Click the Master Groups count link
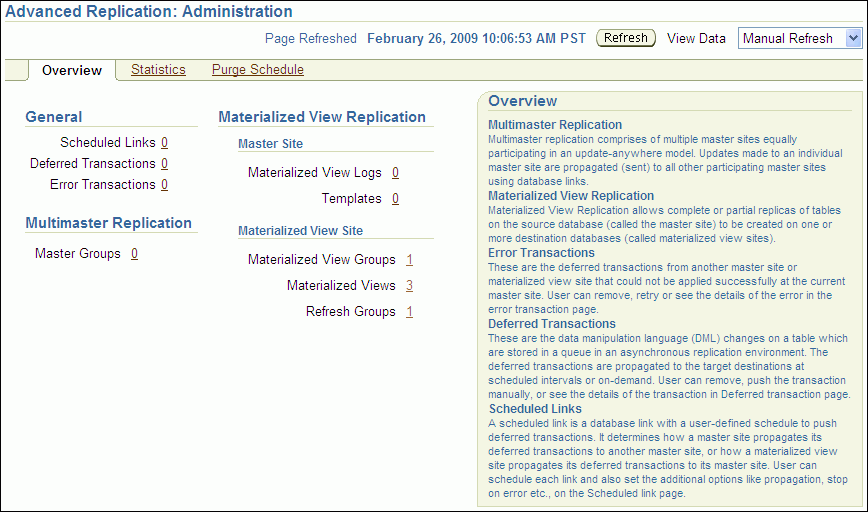This screenshot has width=868, height=512. coord(134,254)
